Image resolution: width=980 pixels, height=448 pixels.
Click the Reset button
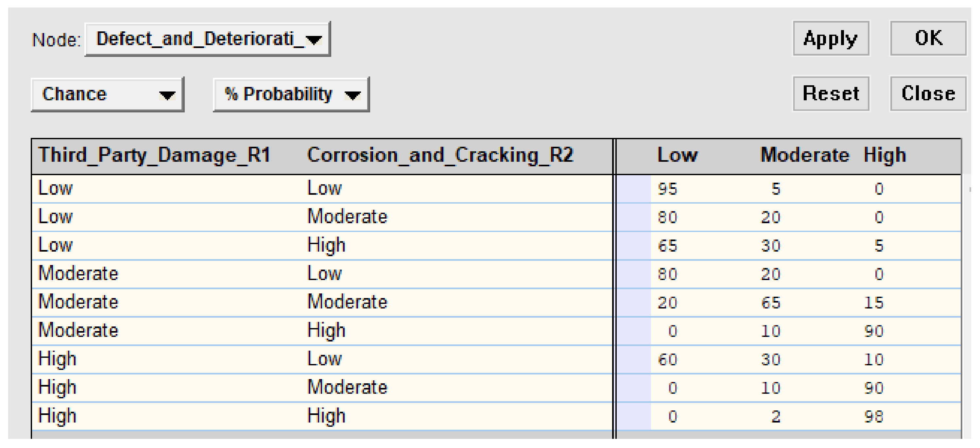(831, 94)
